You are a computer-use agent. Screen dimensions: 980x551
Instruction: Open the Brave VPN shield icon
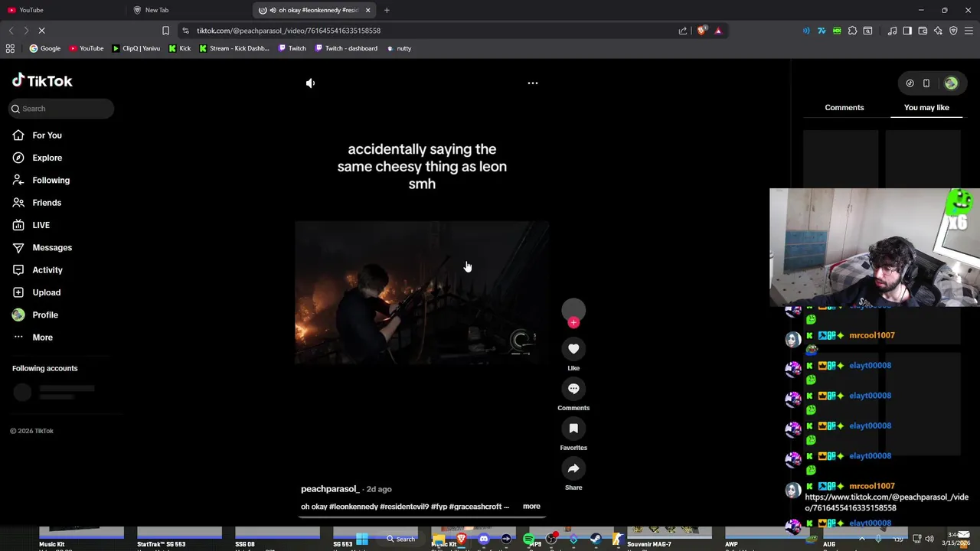point(953,31)
